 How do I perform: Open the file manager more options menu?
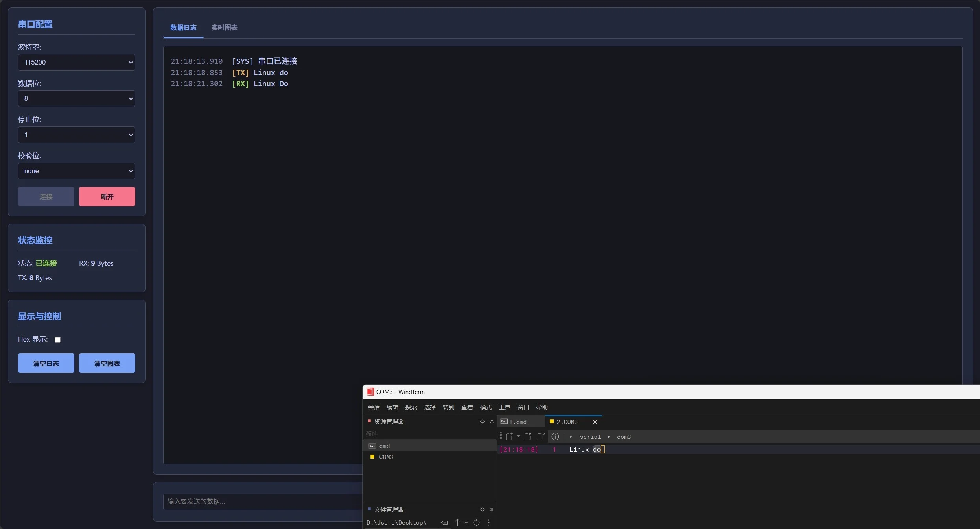point(489,523)
